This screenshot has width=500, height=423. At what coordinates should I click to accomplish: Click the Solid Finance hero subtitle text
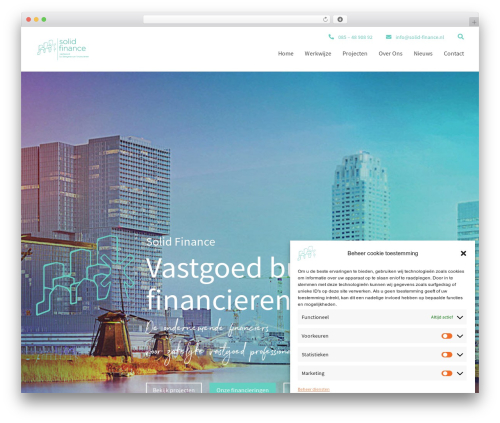tap(181, 242)
